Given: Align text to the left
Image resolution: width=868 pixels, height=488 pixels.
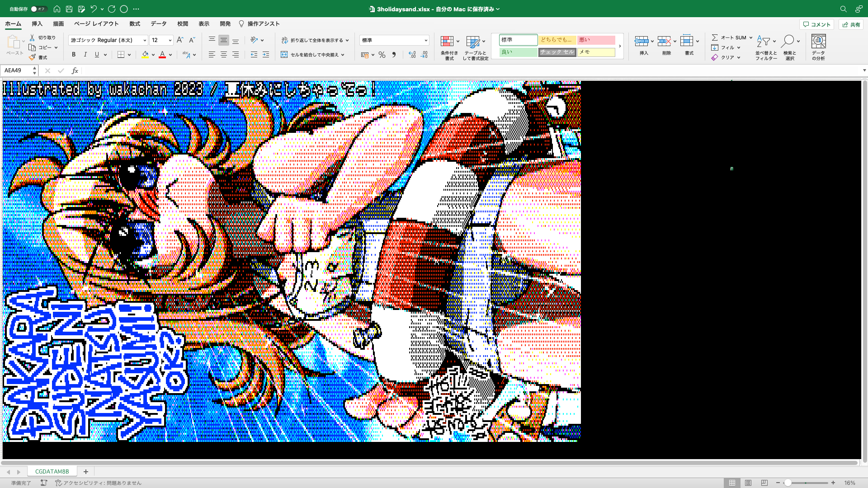Looking at the screenshot, I should pyautogui.click(x=212, y=55).
